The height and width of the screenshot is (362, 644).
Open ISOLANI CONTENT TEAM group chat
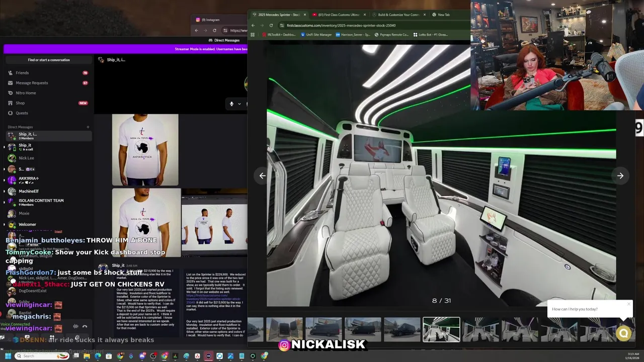[48, 202]
